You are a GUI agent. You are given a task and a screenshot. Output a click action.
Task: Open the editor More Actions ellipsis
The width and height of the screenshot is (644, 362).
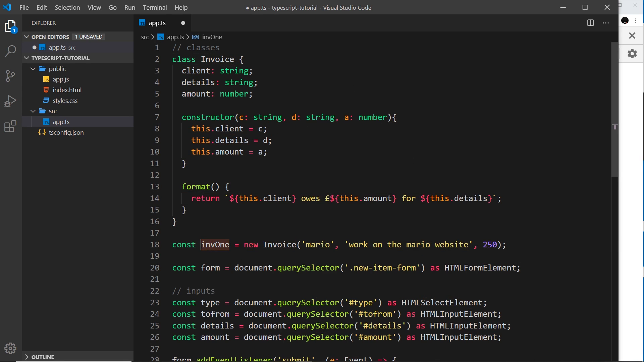(606, 23)
